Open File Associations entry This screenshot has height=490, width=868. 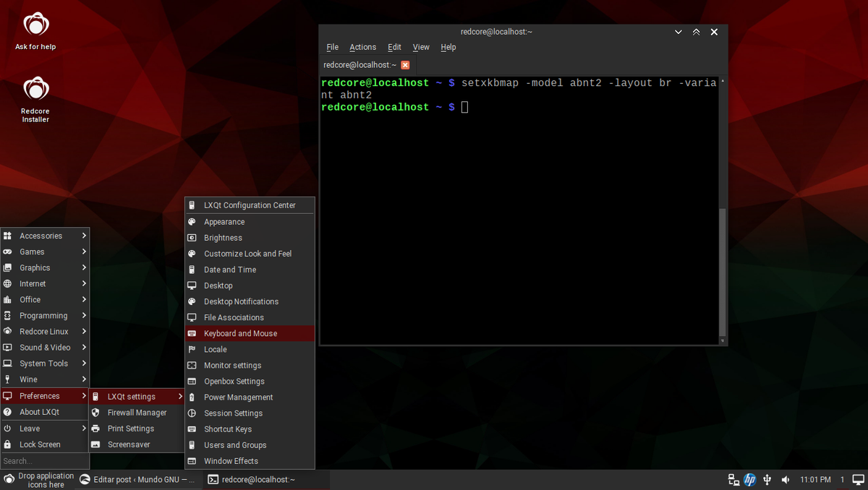tap(250, 317)
